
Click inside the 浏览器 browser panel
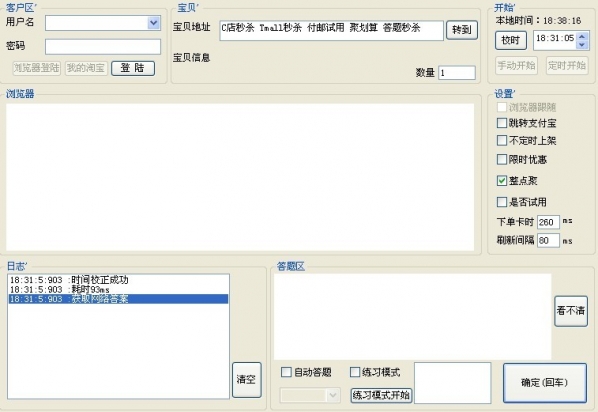tap(240, 177)
